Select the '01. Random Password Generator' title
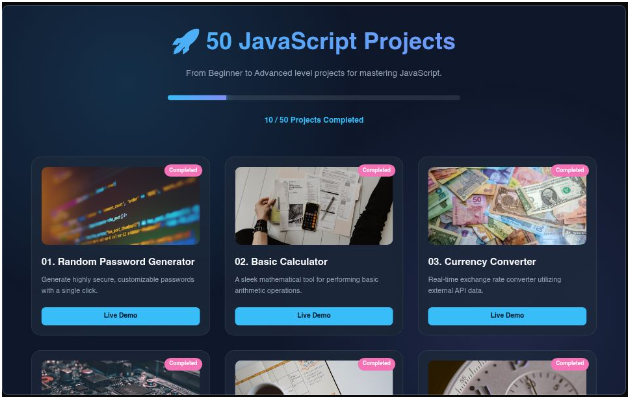 click(118, 262)
